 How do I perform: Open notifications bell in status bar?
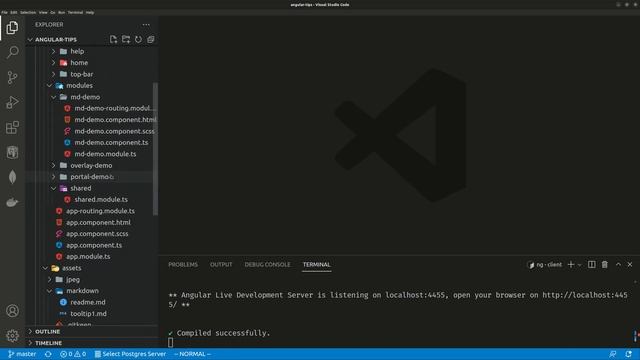click(629, 354)
